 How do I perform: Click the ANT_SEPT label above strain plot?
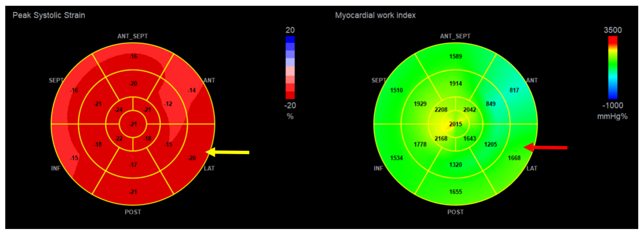133,36
